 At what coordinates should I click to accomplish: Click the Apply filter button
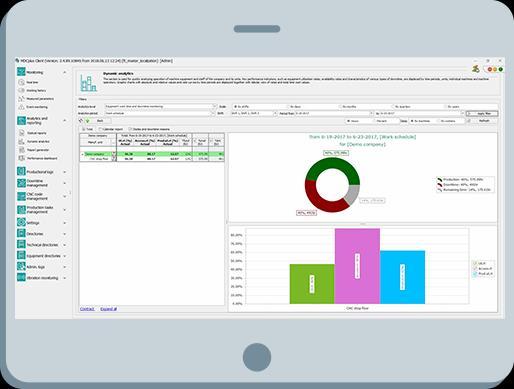(482, 114)
